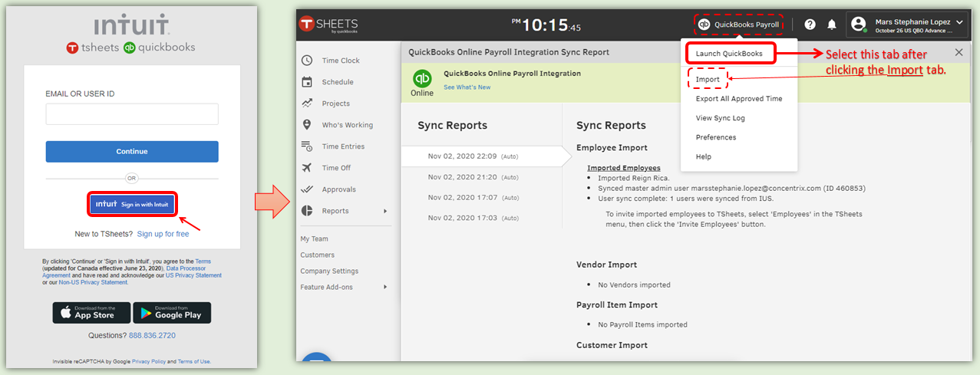
Task: Select the Projects chart icon
Action: (307, 104)
